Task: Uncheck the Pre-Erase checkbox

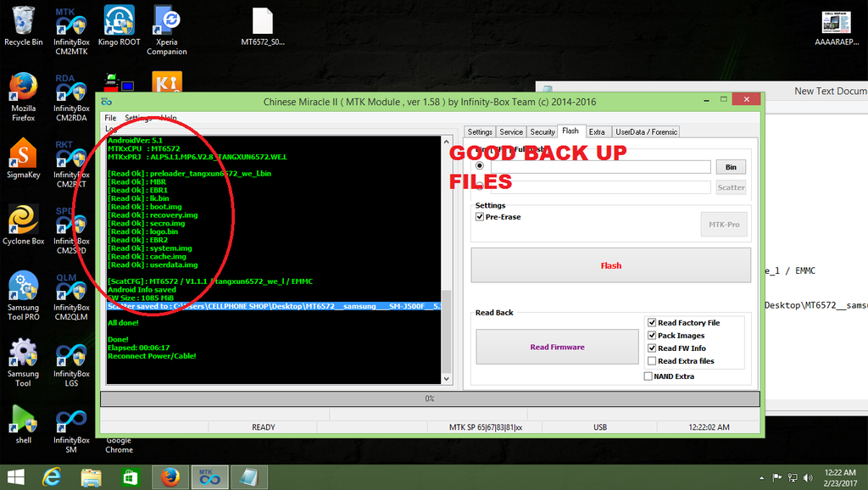Action: pyautogui.click(x=480, y=217)
